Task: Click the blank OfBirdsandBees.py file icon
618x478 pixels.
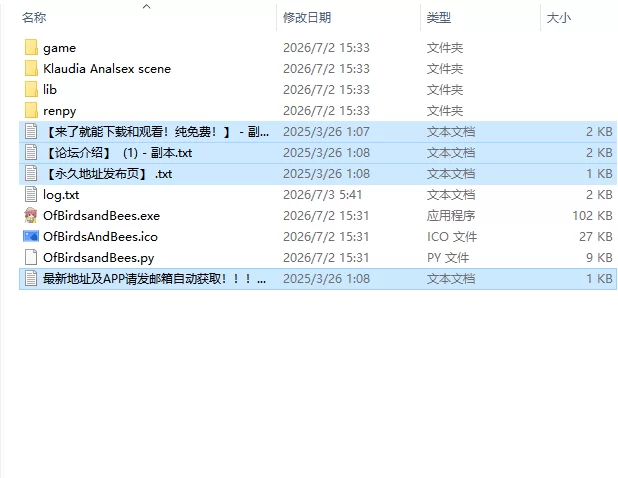Action: tap(31, 257)
